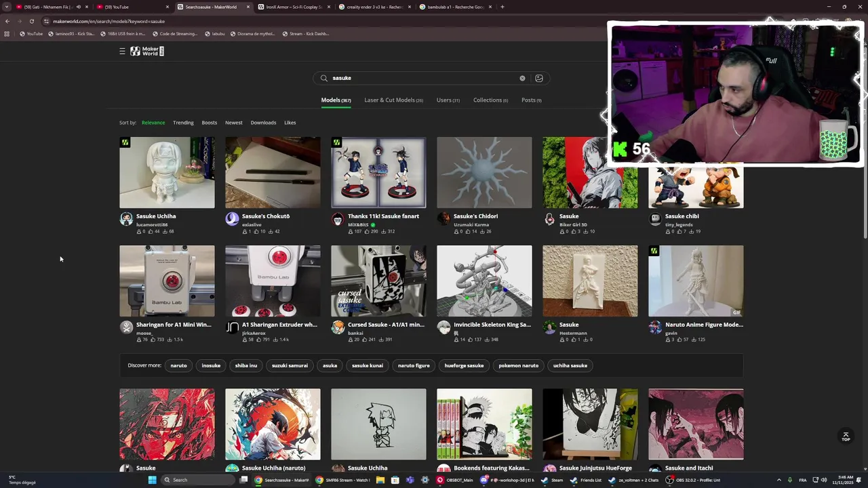
Task: Open Invincible Skeleton King model title
Action: click(x=492, y=325)
